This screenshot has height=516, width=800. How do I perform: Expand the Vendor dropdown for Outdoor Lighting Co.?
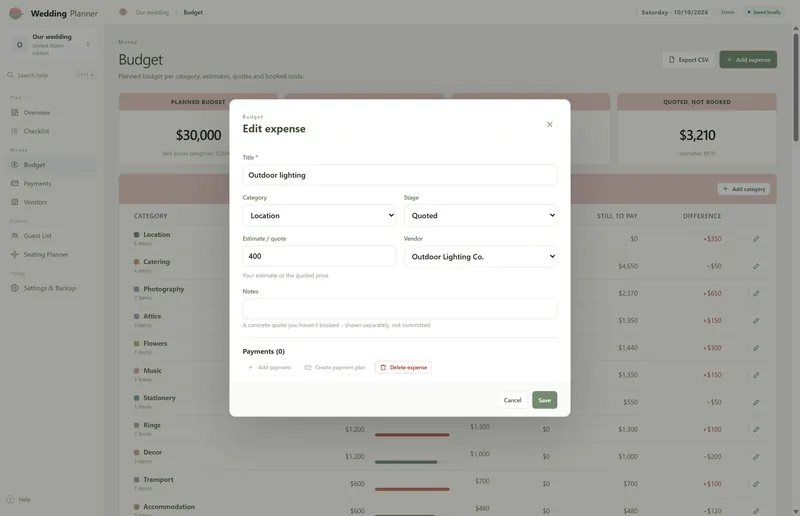480,256
